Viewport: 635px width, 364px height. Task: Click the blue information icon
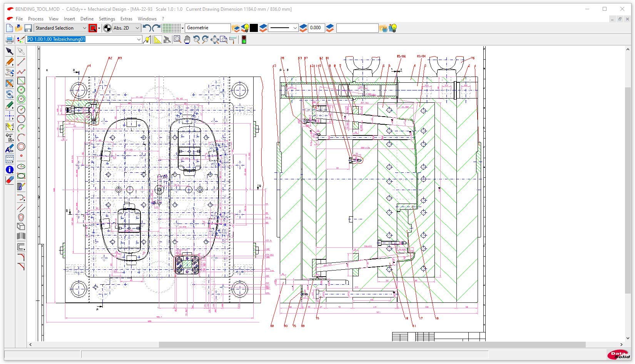click(10, 170)
